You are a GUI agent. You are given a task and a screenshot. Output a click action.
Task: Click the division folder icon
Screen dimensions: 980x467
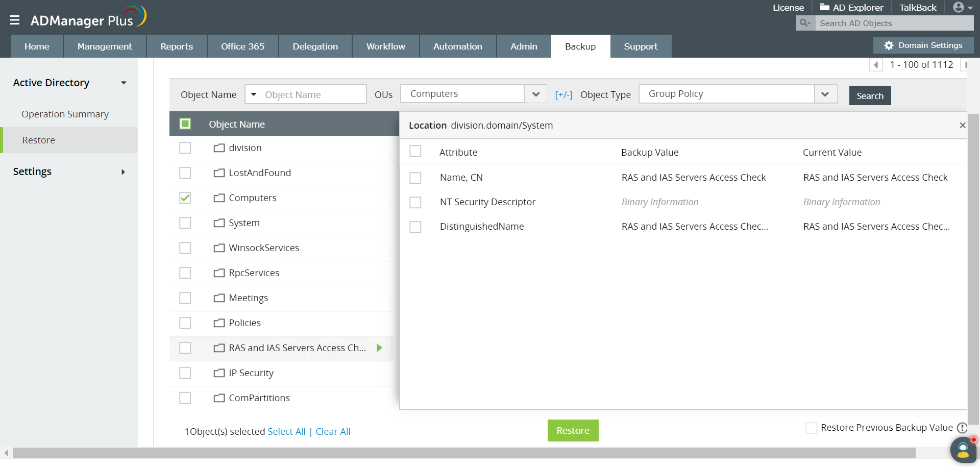(x=219, y=148)
